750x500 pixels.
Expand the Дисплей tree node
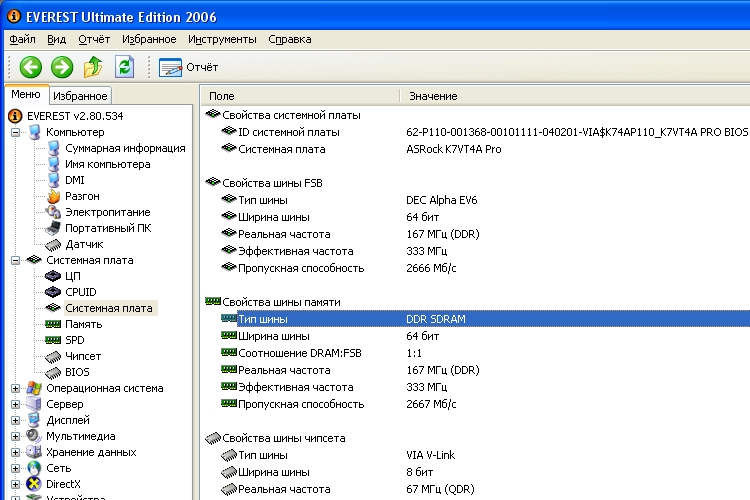click(15, 420)
